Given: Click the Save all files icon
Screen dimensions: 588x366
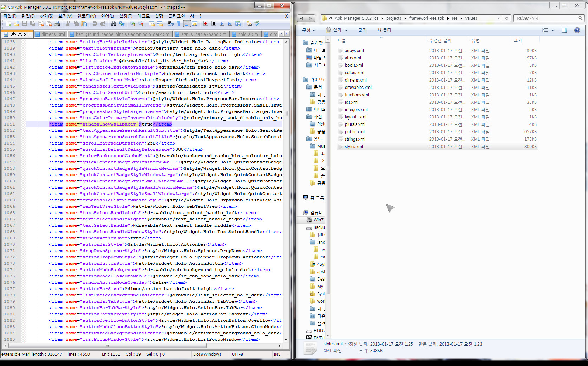Looking at the screenshot, I should click(33, 24).
